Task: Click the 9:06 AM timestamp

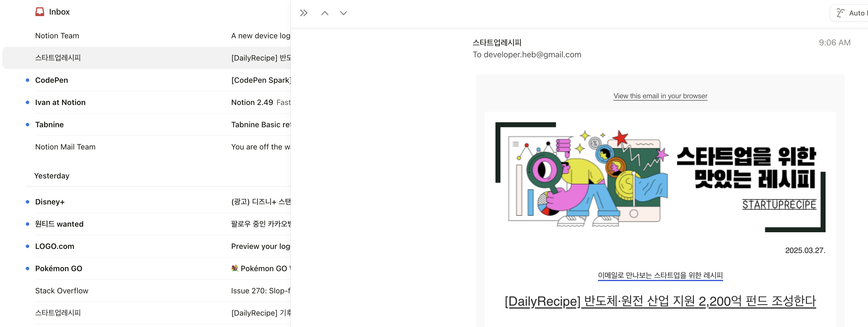Action: tap(835, 42)
